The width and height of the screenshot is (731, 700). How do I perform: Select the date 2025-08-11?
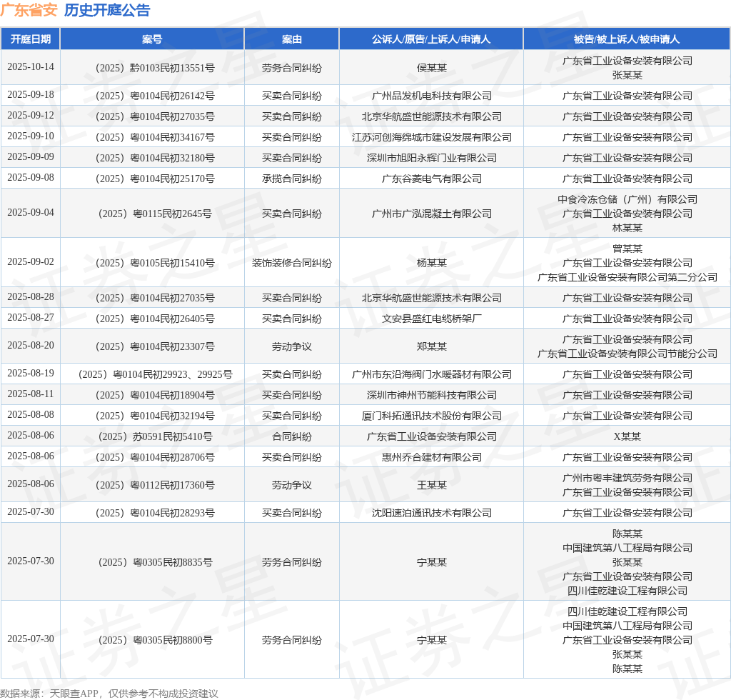tap(31, 394)
